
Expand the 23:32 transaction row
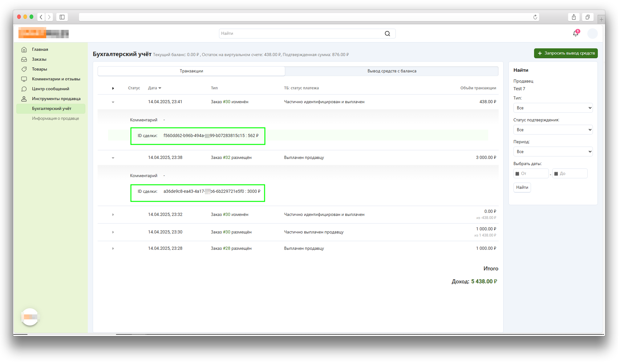(x=113, y=215)
